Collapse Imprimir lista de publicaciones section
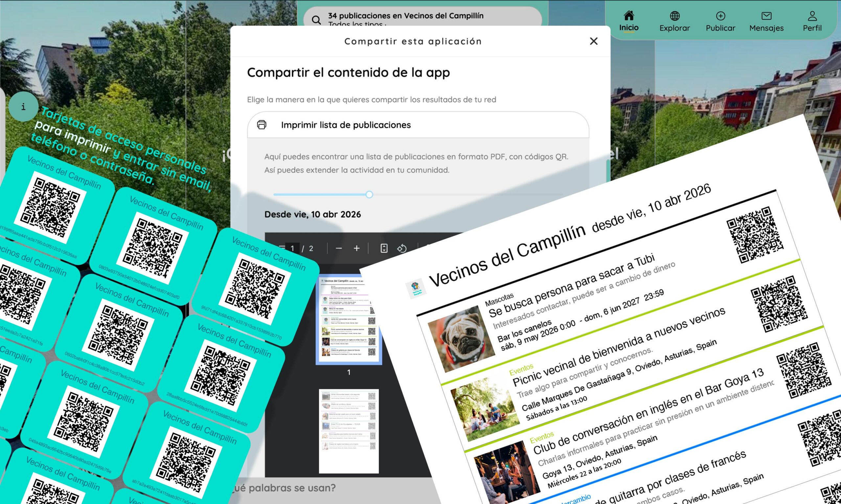Screen dimensions: 841x504 (x=418, y=125)
